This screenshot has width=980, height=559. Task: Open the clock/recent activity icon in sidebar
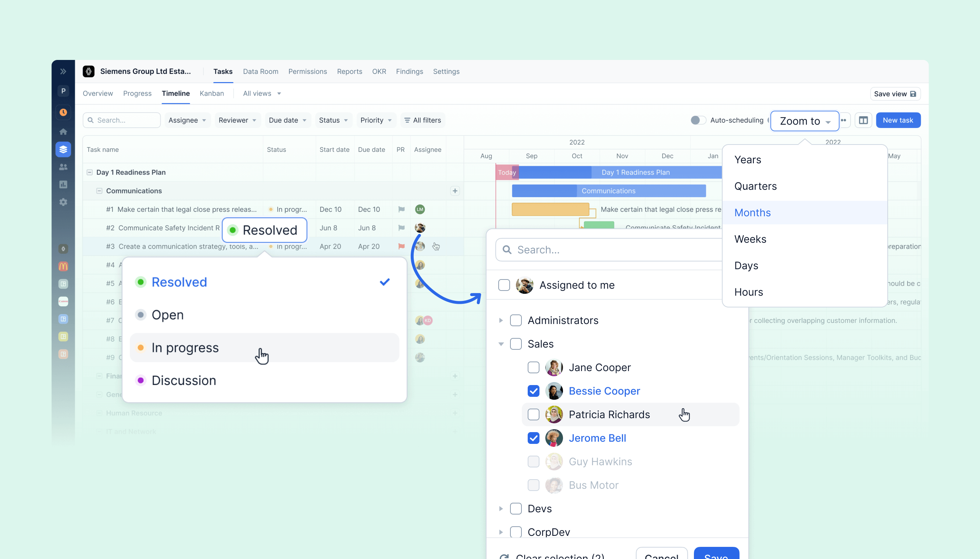click(x=63, y=112)
